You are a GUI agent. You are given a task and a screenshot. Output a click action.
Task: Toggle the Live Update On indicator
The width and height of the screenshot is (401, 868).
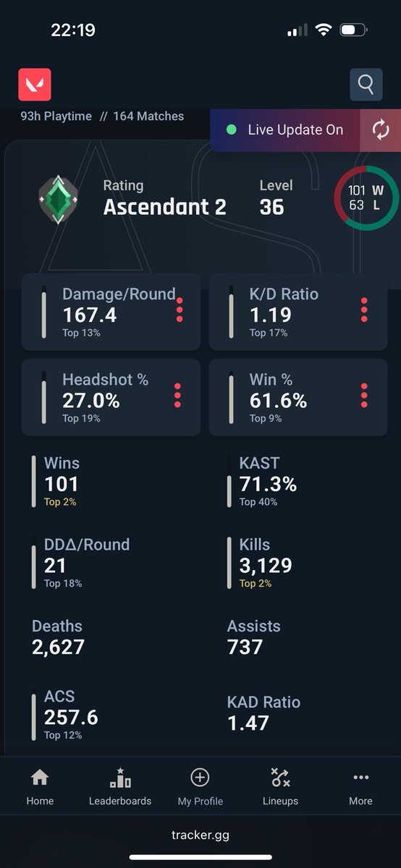tap(285, 130)
